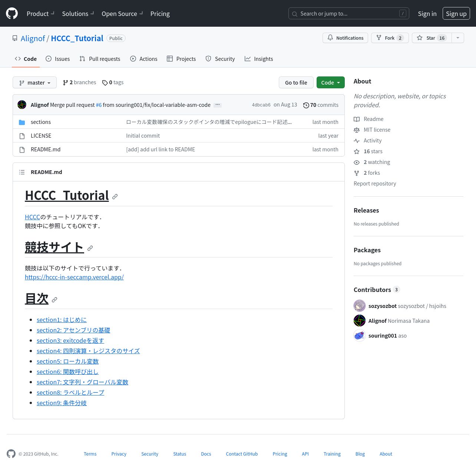Open the master branch selector
The width and height of the screenshot is (476, 476).
click(34, 82)
